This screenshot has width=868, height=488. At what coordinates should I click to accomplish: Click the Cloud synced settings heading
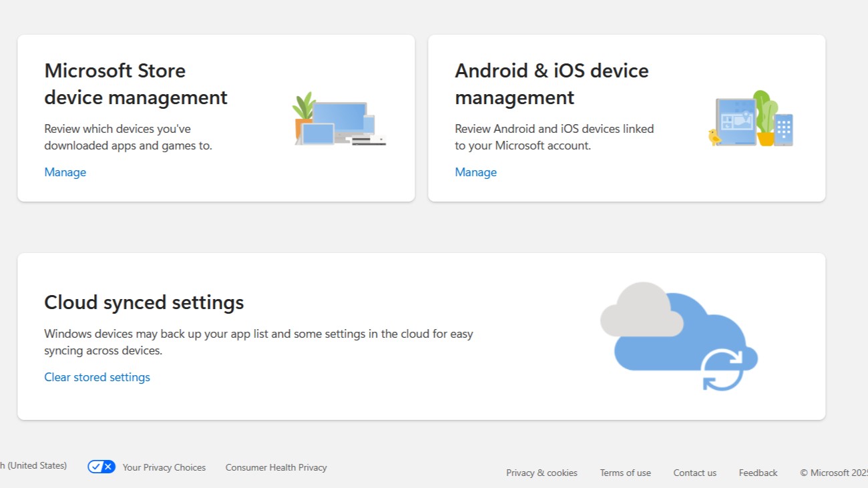click(x=144, y=302)
